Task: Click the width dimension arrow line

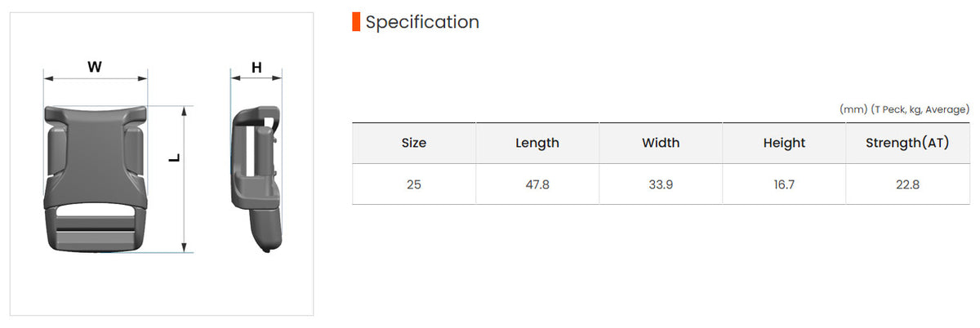Action: coord(96,79)
